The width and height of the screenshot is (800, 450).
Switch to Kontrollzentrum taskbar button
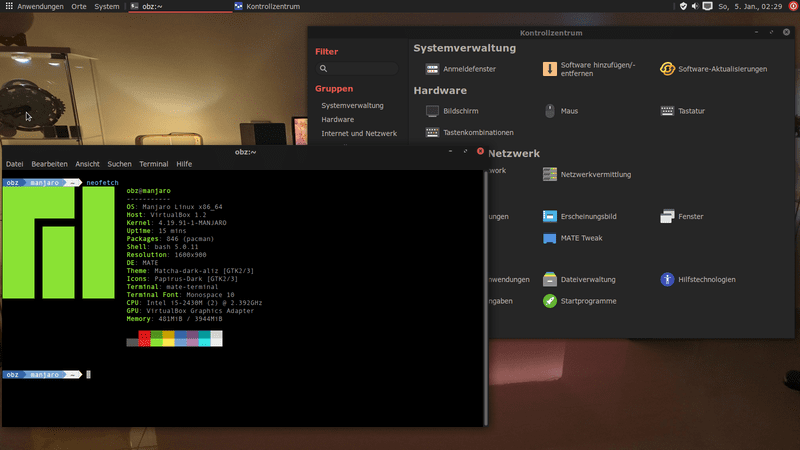coord(267,6)
